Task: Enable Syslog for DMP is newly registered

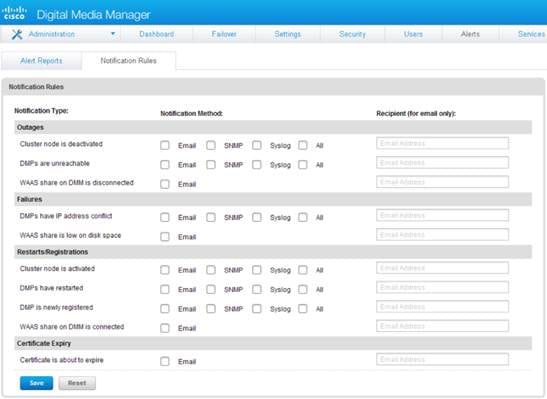Action: (257, 309)
